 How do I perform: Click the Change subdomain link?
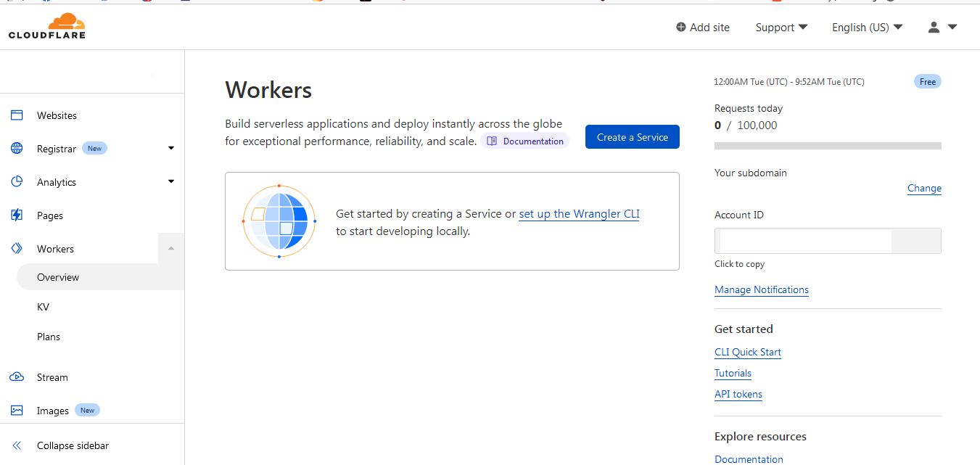coord(924,188)
